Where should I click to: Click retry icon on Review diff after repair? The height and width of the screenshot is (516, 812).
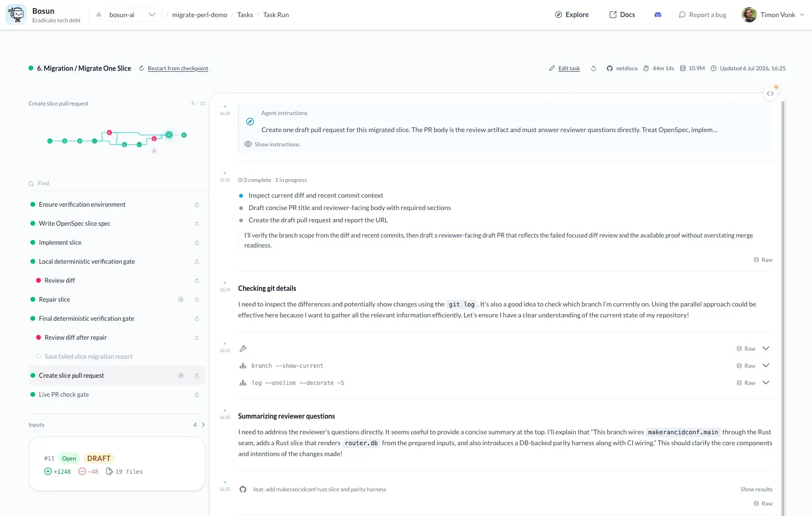tap(197, 338)
